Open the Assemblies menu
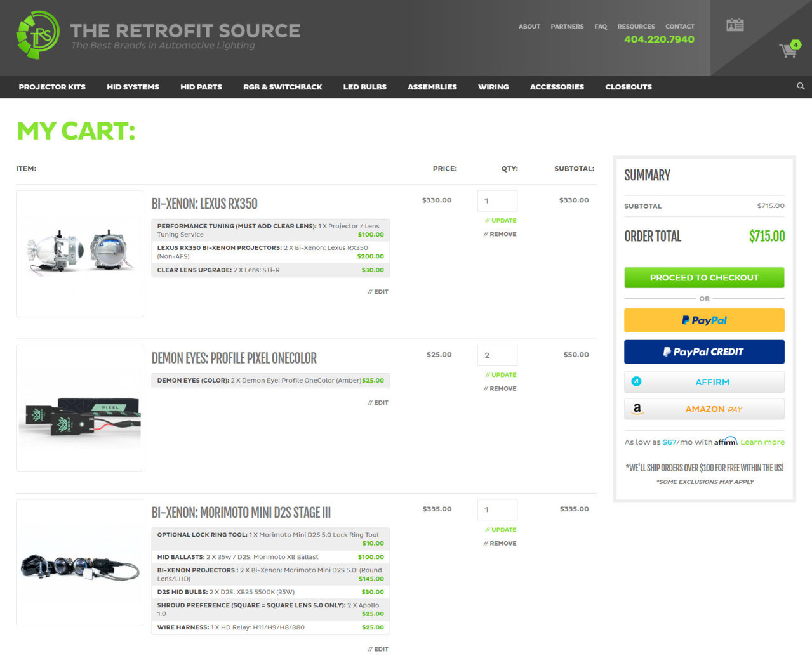Image resolution: width=812 pixels, height=670 pixels. [x=432, y=87]
